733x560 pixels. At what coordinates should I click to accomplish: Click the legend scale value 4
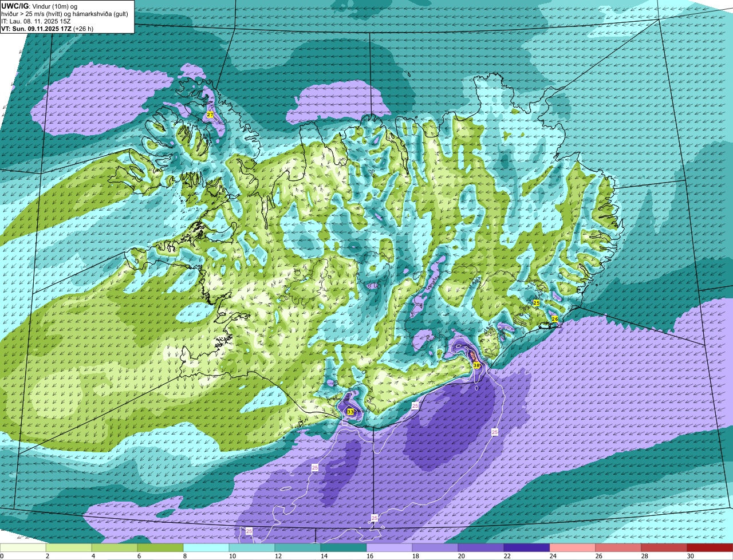(93, 556)
